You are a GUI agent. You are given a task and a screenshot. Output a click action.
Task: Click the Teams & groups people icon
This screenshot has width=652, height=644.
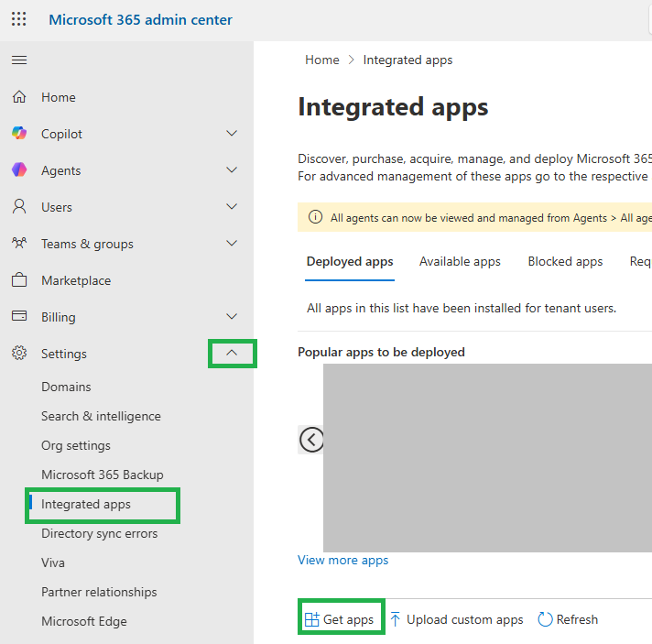point(19,243)
